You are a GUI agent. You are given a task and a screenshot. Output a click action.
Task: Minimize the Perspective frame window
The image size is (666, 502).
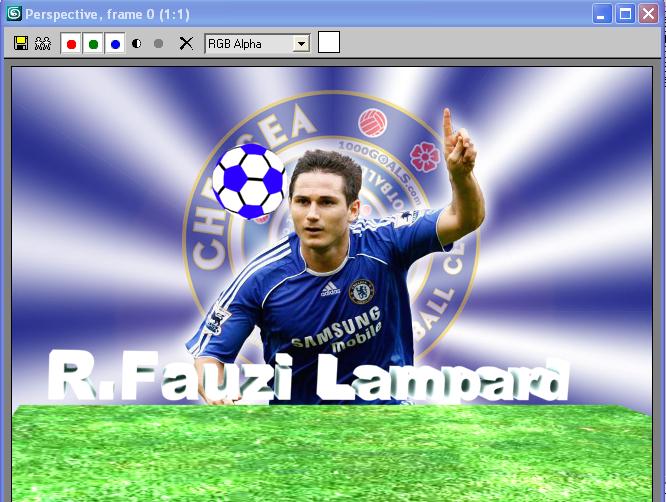[x=601, y=14]
